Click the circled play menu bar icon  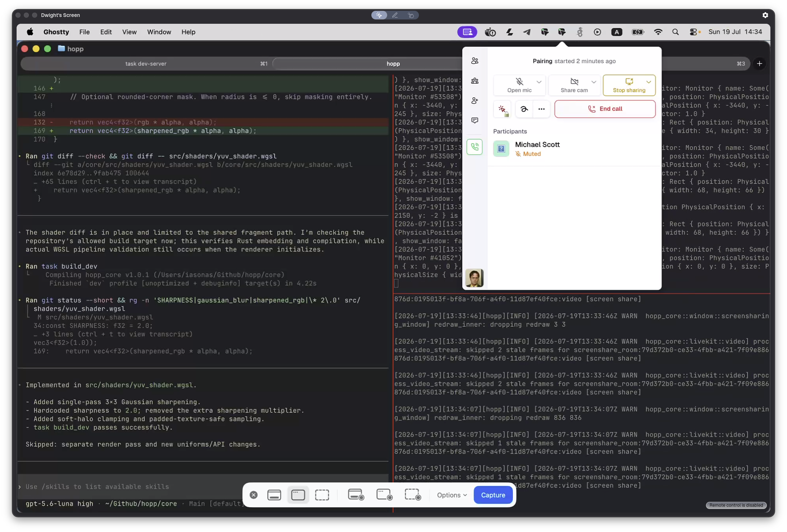pyautogui.click(x=597, y=32)
